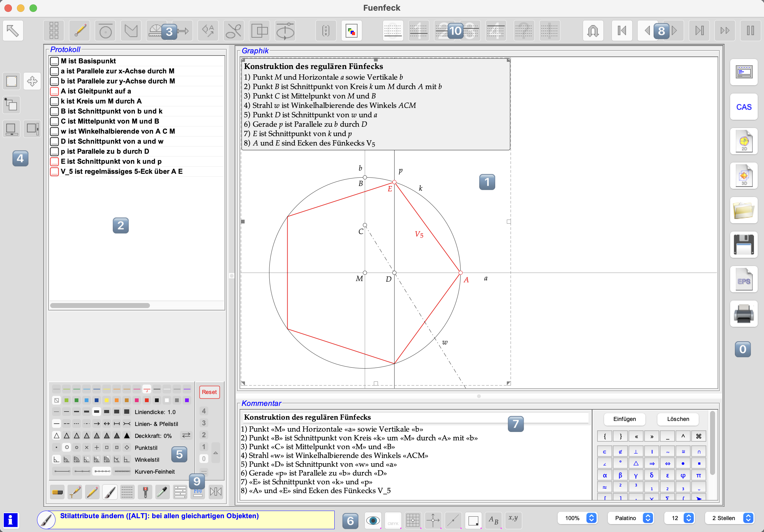Click the printer icon

tap(743, 314)
